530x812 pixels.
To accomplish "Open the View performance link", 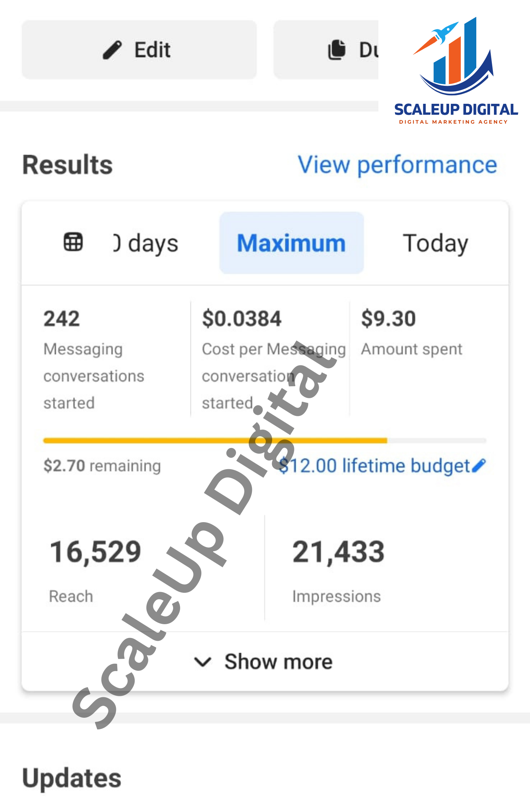I will [x=397, y=165].
